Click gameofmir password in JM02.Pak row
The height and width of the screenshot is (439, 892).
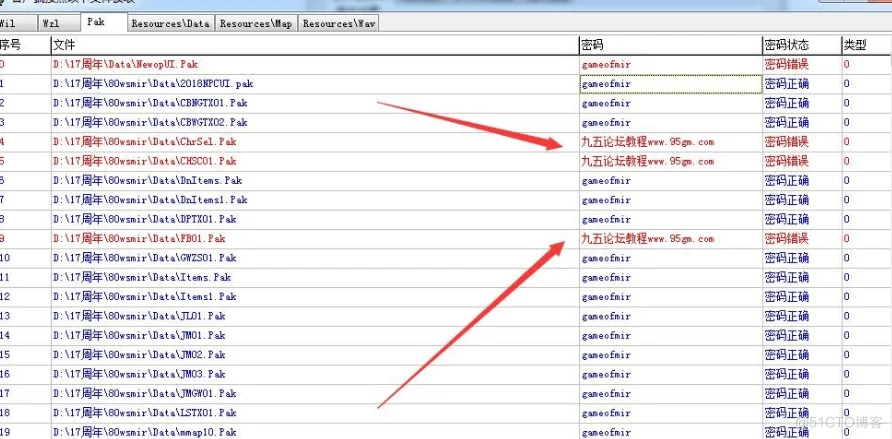(606, 355)
